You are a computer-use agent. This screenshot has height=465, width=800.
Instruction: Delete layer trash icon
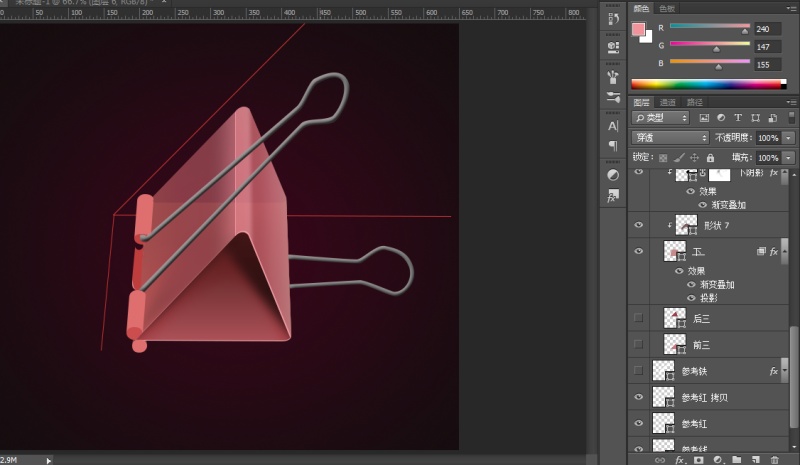(x=774, y=460)
